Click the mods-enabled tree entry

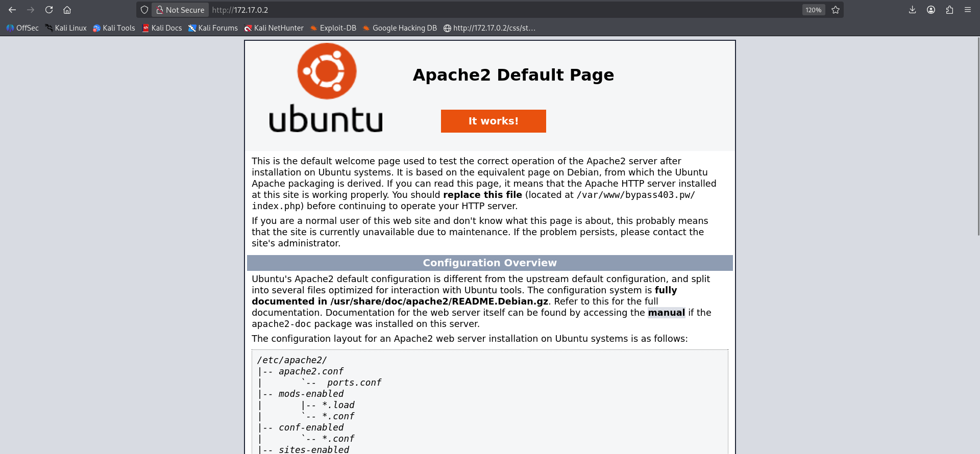[311, 394]
